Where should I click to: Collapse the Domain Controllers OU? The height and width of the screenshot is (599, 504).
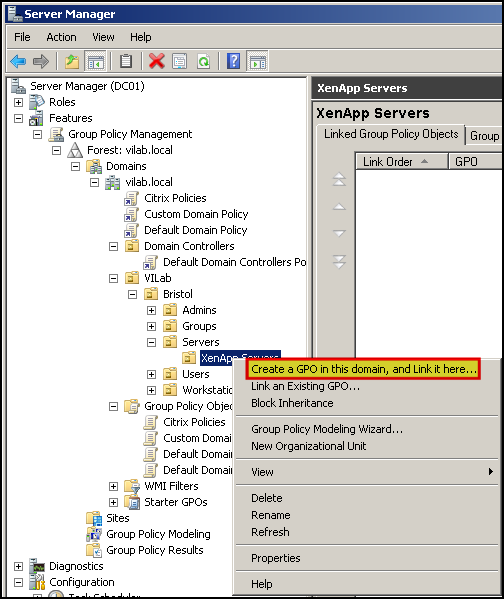[x=113, y=246]
